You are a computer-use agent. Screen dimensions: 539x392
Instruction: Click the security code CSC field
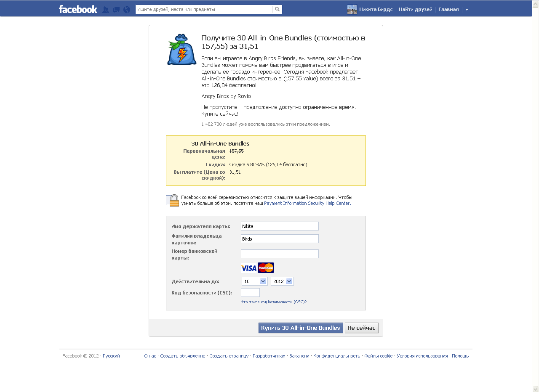(250, 293)
